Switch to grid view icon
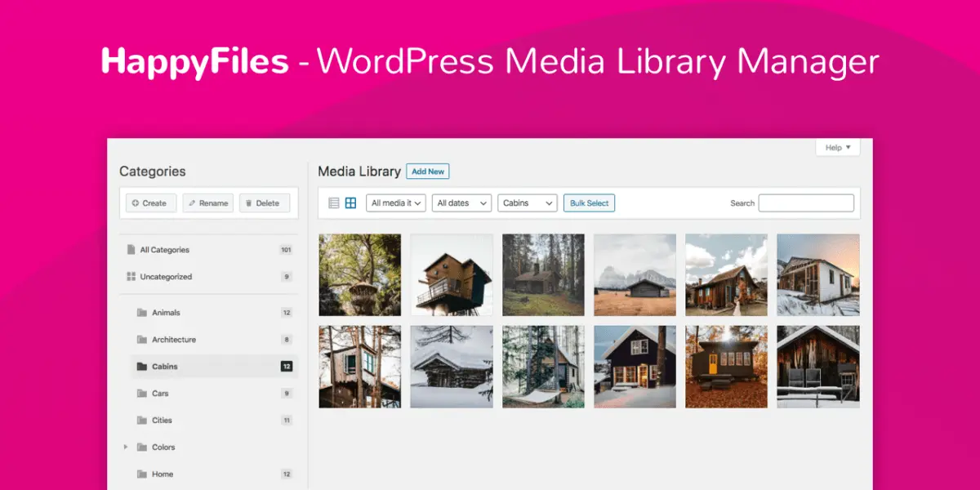Image resolution: width=980 pixels, height=490 pixels. click(350, 203)
